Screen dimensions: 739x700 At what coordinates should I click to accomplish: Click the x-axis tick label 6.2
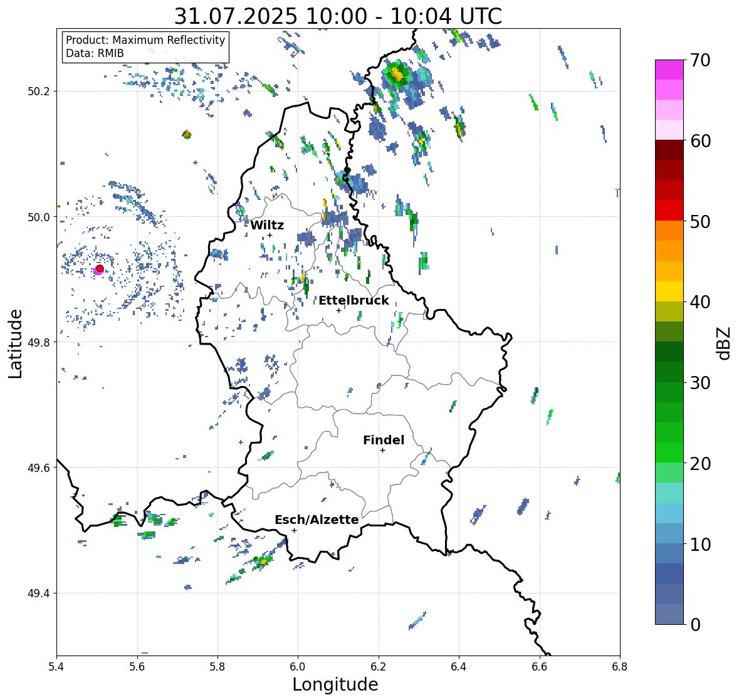point(379,666)
